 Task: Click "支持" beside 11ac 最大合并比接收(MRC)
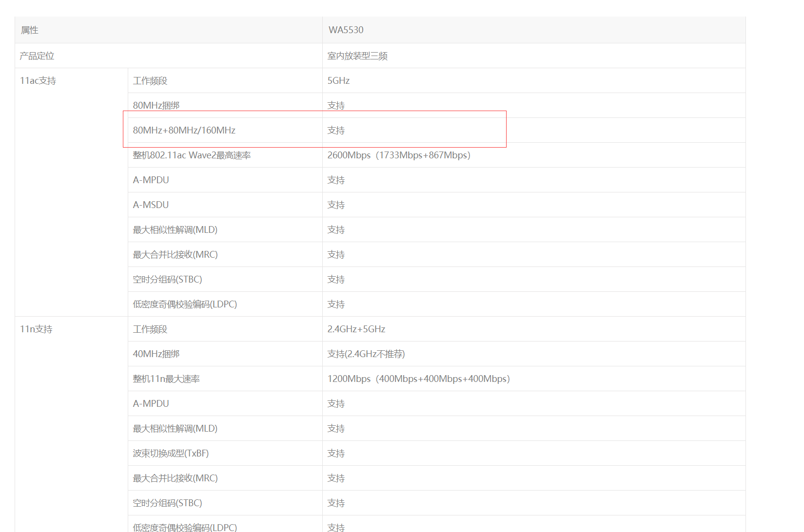[x=336, y=255]
